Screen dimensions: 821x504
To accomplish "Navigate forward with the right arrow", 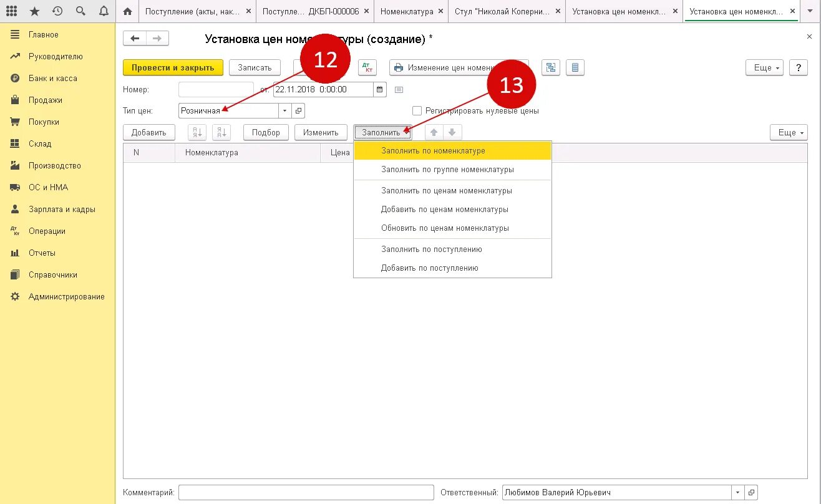I will tap(157, 39).
